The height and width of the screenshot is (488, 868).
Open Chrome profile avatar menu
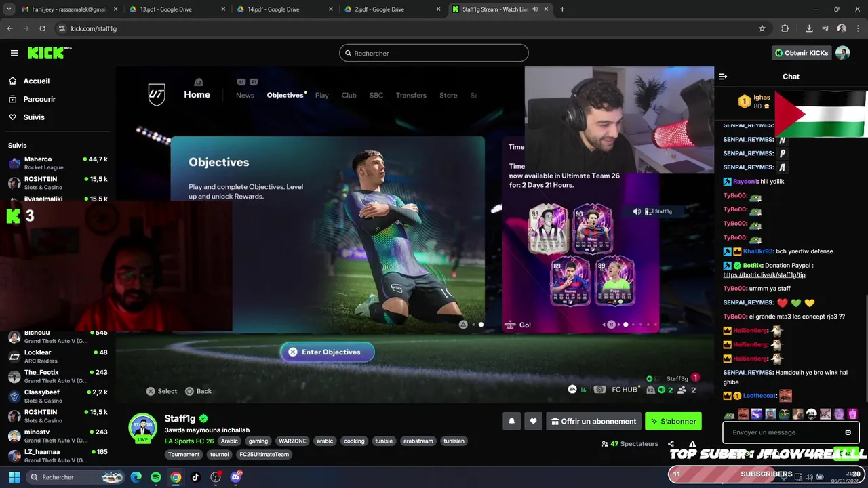pyautogui.click(x=842, y=28)
